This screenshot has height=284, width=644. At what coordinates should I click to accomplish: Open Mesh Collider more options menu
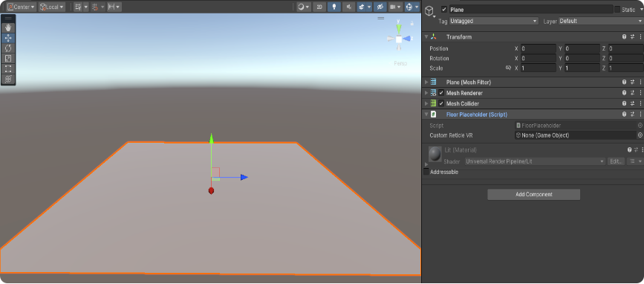640,103
